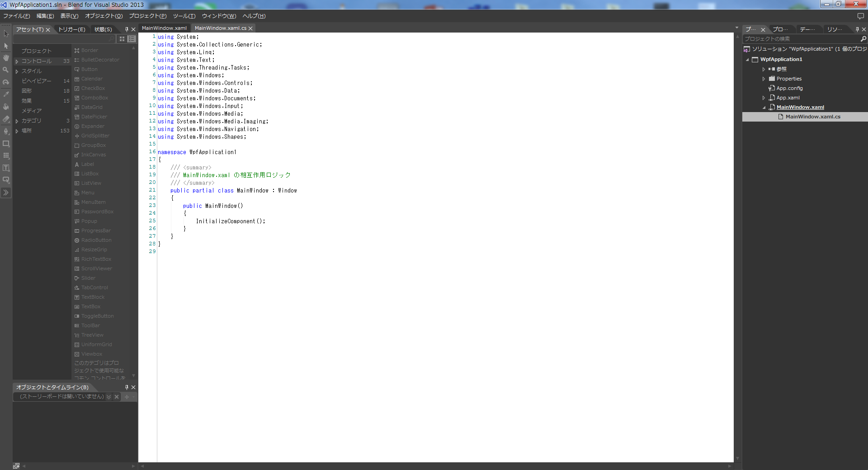This screenshot has width=868, height=470.
Task: Close the Objects and Timeline panel
Action: 133,387
